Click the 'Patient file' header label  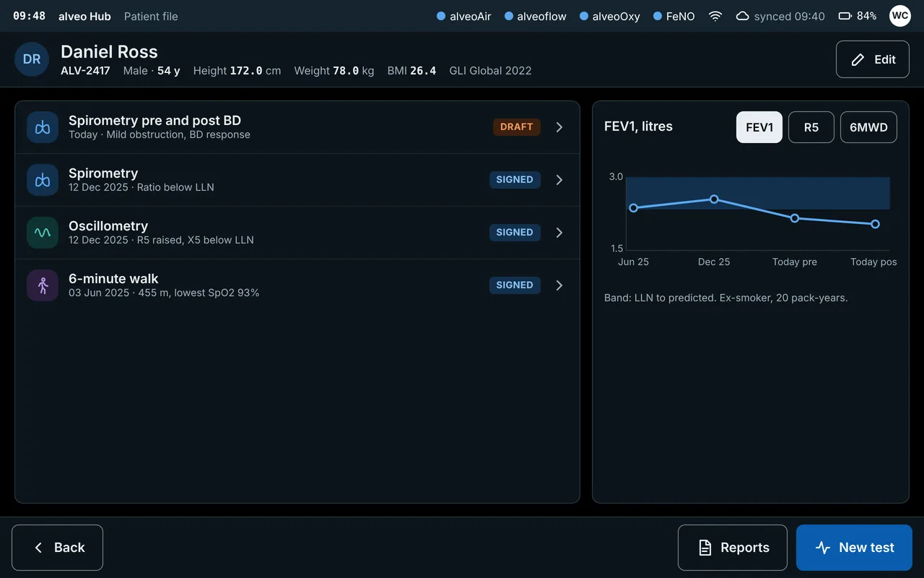coord(151,16)
